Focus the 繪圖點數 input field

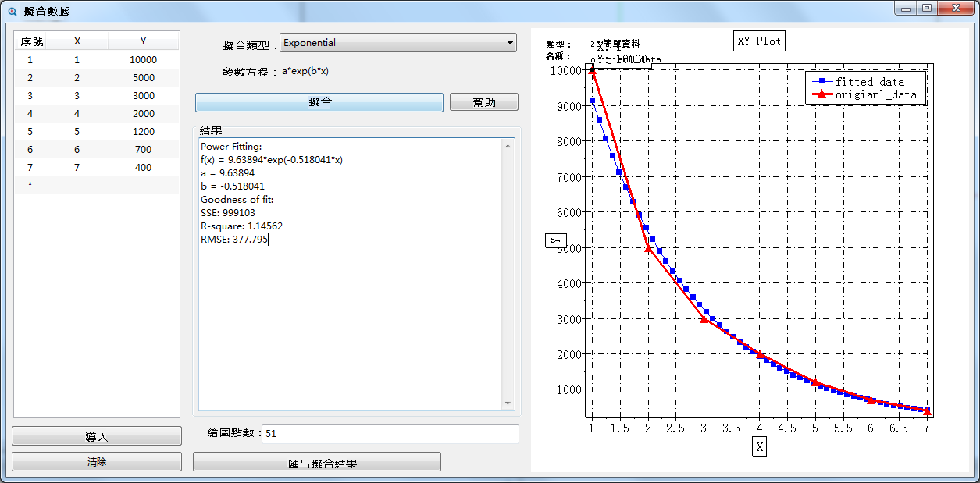pos(390,434)
